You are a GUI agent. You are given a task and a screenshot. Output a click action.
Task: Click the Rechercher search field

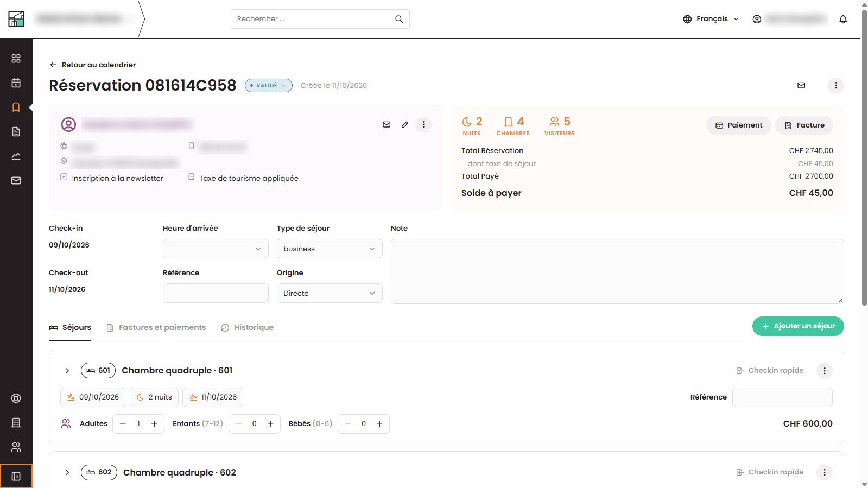pos(320,19)
